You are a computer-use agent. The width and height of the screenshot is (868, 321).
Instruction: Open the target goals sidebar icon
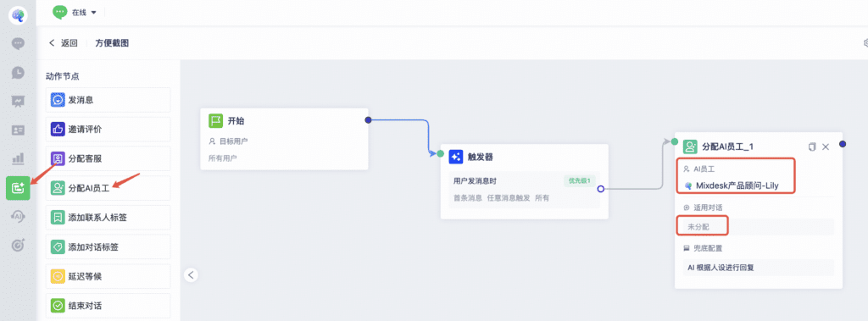click(19, 245)
